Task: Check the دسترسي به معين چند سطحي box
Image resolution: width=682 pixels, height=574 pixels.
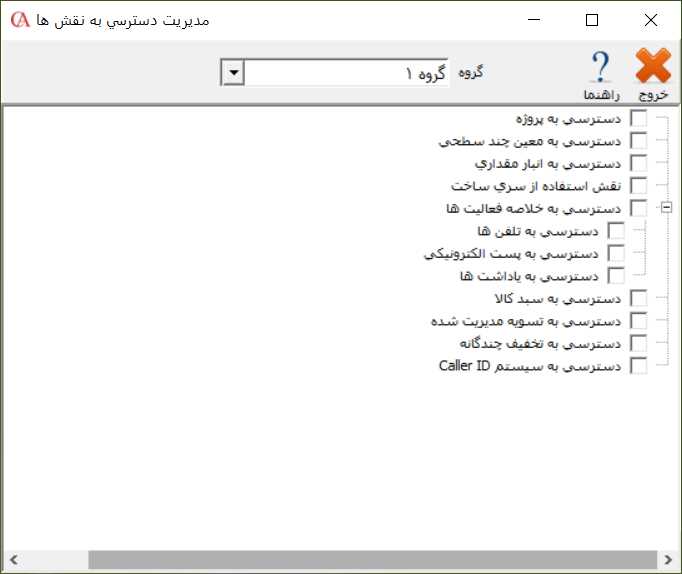Action: point(638,141)
